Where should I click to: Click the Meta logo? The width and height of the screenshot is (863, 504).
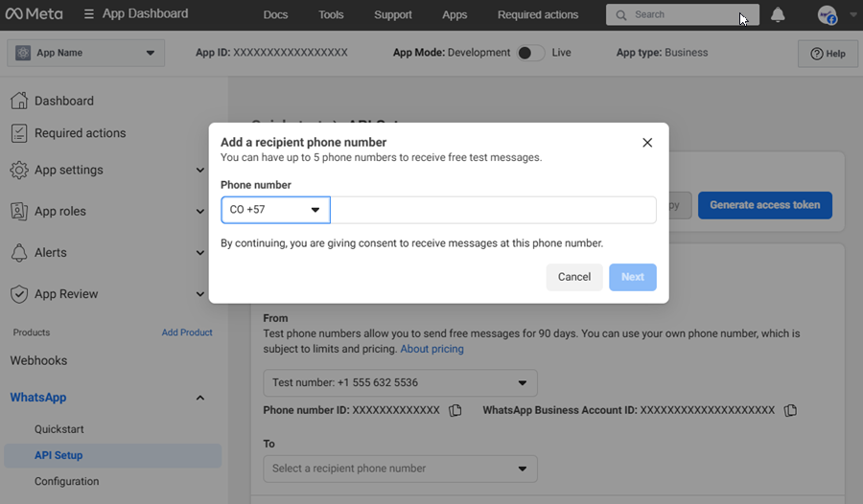34,13
